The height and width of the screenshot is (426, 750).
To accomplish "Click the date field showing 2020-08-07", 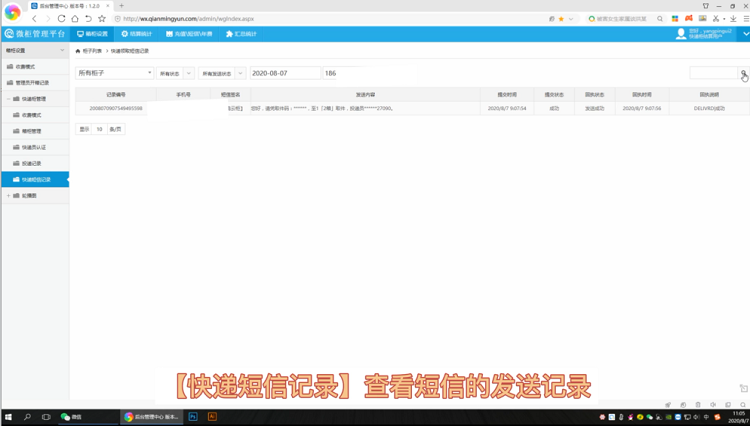I will 285,73.
